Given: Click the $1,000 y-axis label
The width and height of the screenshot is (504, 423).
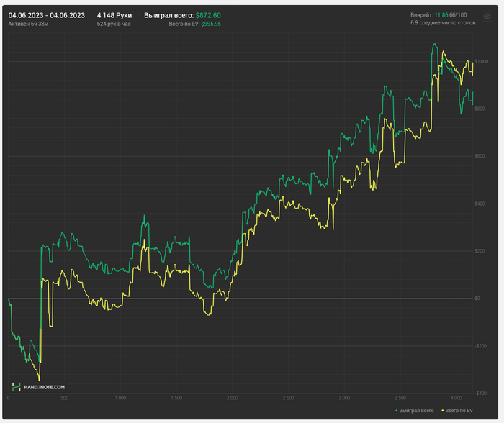Looking at the screenshot, I should coord(482,61).
